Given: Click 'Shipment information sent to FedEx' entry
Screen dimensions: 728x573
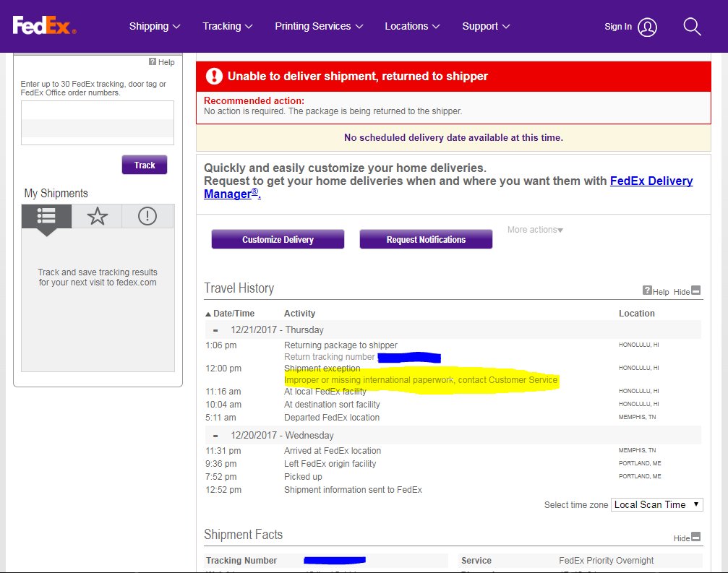Looking at the screenshot, I should (353, 490).
